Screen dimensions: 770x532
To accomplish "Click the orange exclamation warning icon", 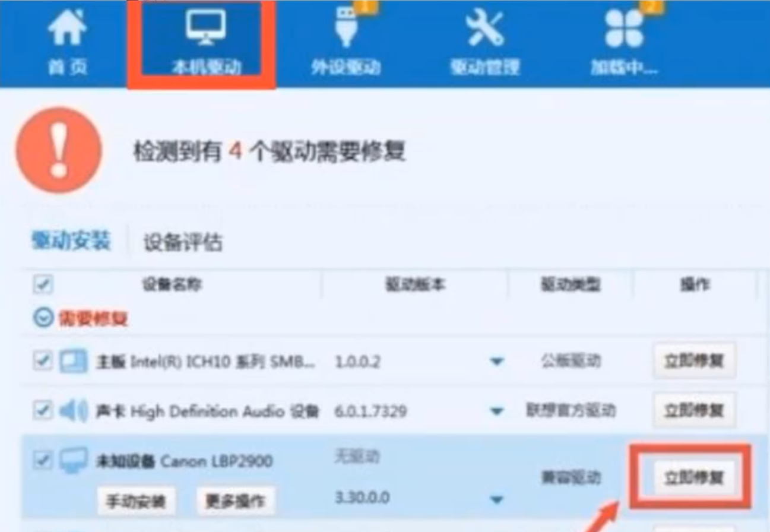I will [x=59, y=151].
